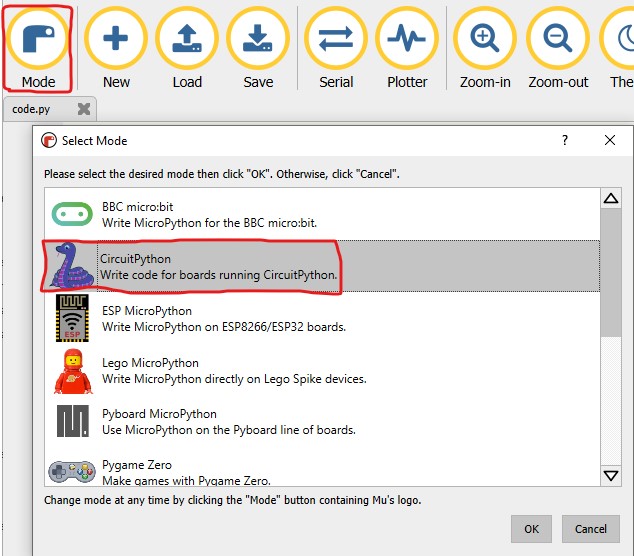Click the Zoom-in magnifier icon
The height and width of the screenshot is (556, 634).
pos(485,47)
